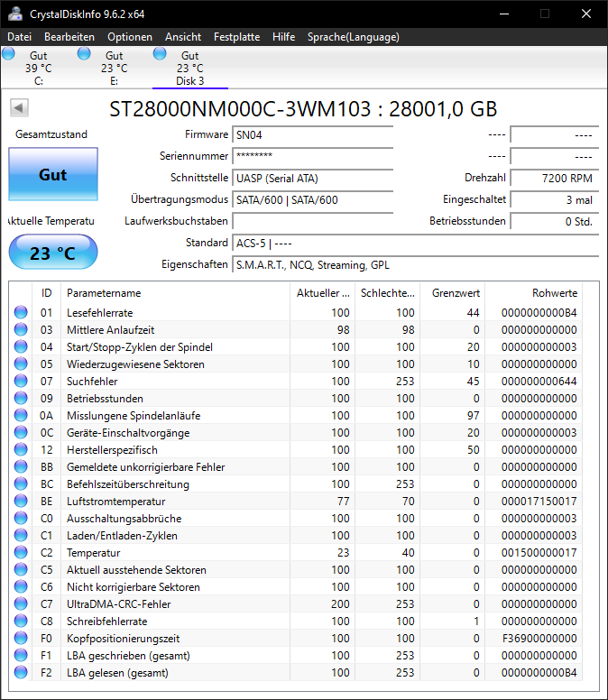Click the Drehzahl field 7200 RPM
The image size is (608, 700).
pyautogui.click(x=554, y=178)
